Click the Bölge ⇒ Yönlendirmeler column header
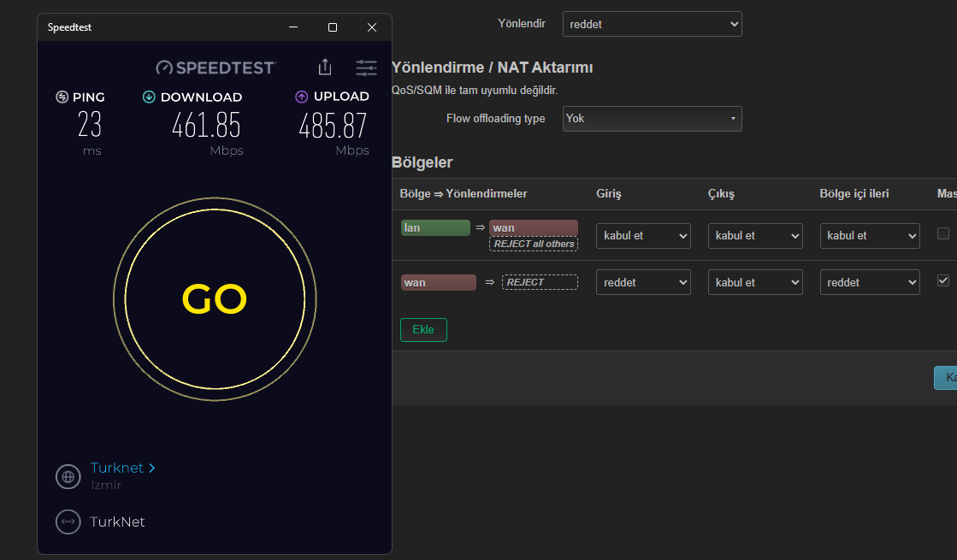 click(464, 194)
